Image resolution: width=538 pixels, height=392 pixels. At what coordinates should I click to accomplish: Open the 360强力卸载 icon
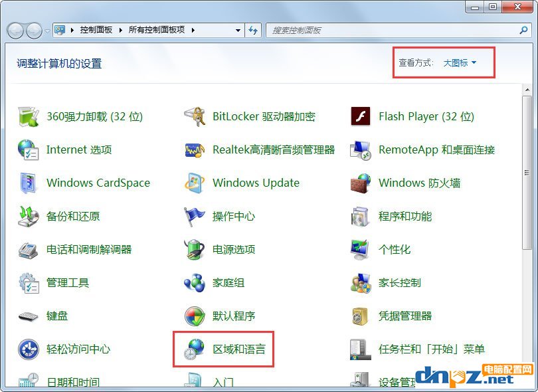click(x=28, y=117)
